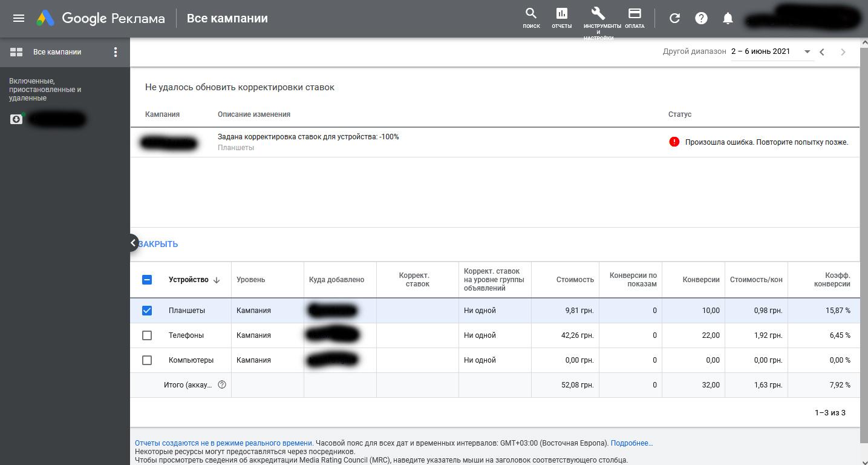868x465 pixels.
Task: Go to the next date range
Action: pos(843,52)
